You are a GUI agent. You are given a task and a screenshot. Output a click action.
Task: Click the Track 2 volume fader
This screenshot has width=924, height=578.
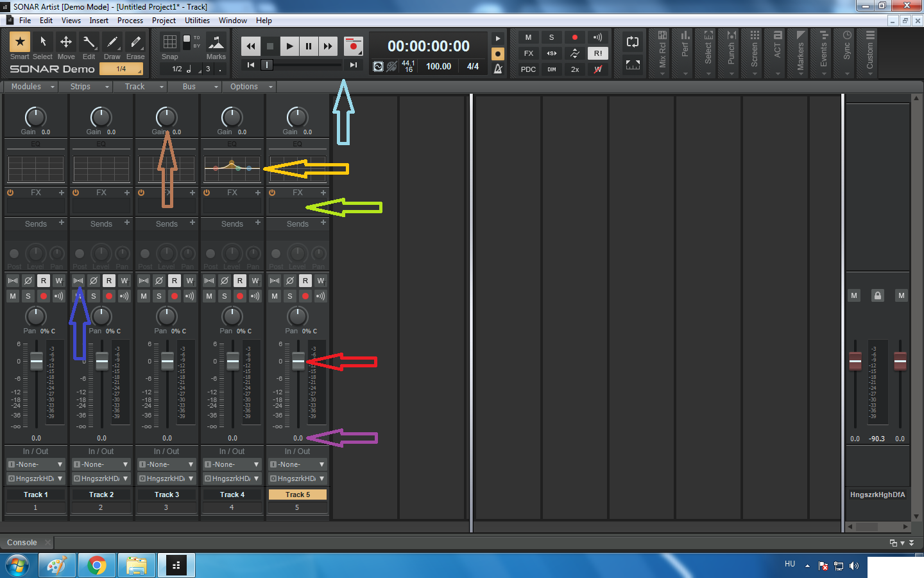tap(102, 362)
